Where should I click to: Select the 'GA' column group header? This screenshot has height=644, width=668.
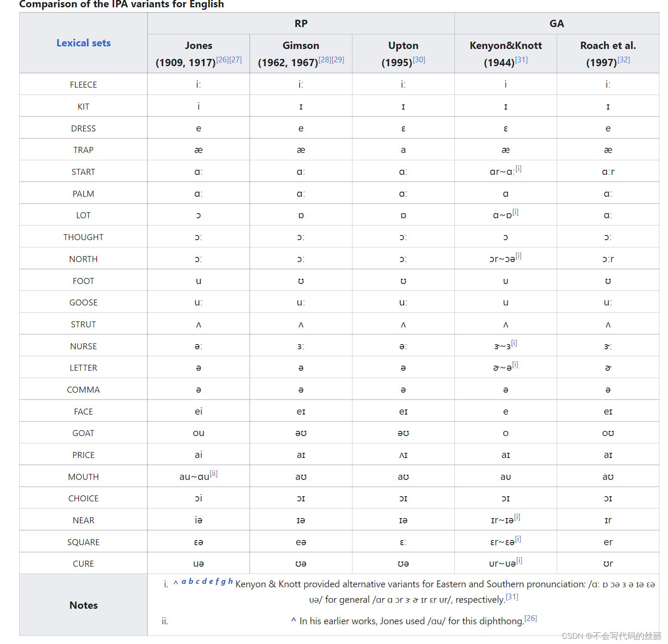(x=557, y=24)
